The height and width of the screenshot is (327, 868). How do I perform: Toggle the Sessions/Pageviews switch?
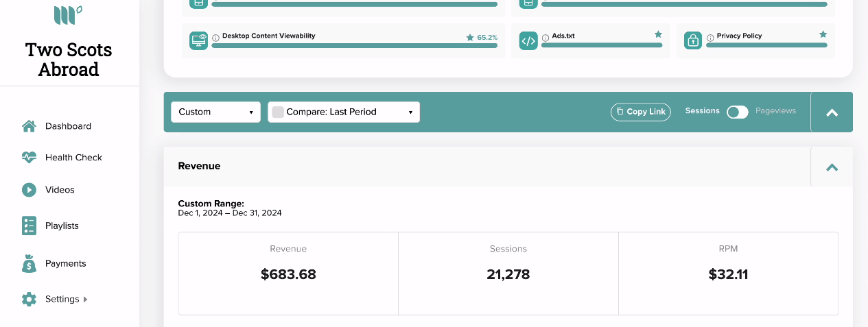(738, 112)
